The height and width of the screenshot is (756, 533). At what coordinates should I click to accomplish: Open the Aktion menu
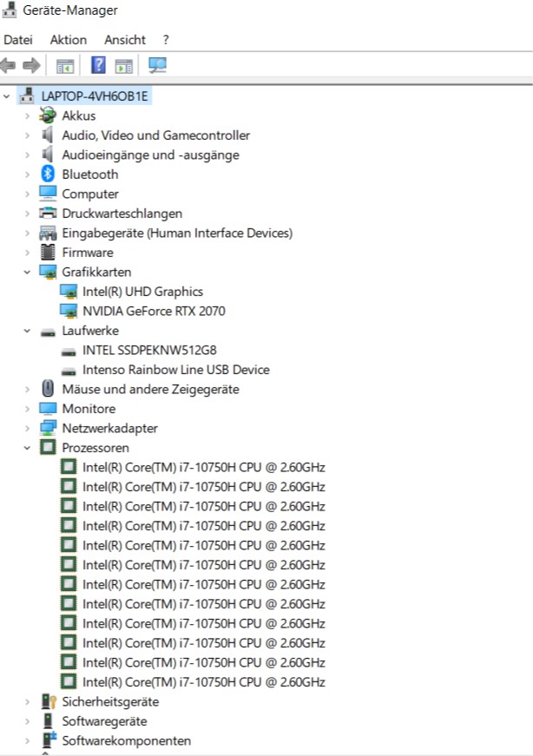click(69, 40)
